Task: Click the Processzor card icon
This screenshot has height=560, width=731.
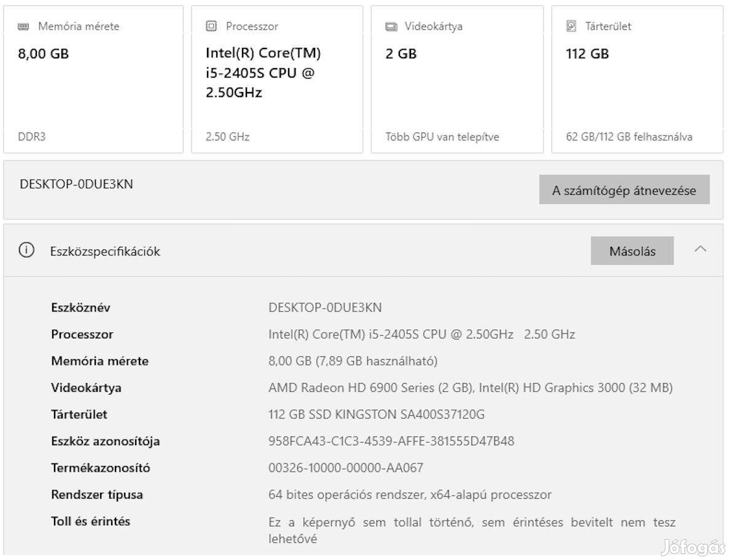Action: 211,26
